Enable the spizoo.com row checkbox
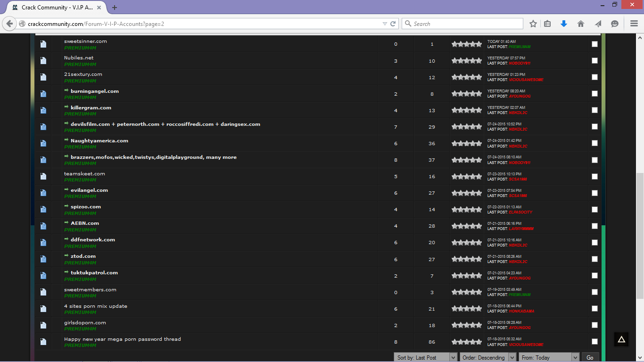The image size is (644, 362). (x=594, y=209)
